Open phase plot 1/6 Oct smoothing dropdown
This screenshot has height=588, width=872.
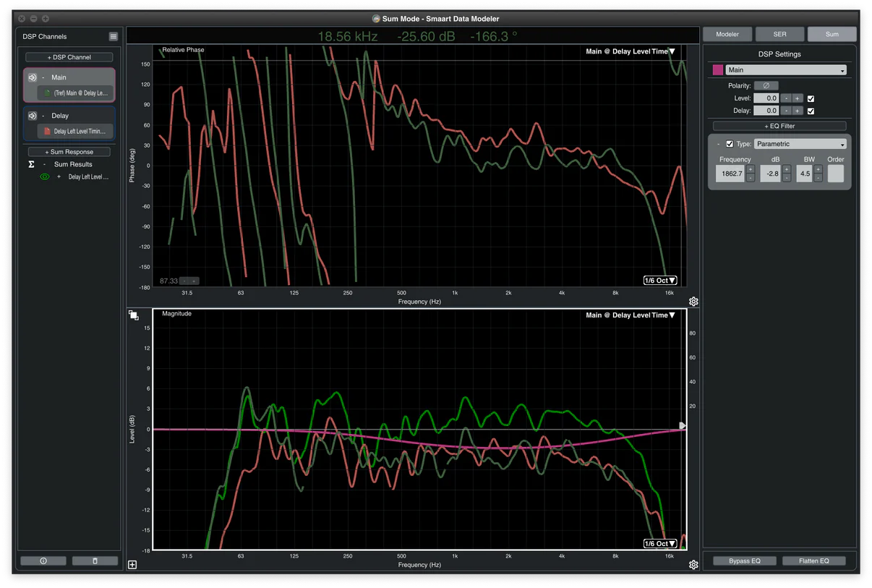660,281
